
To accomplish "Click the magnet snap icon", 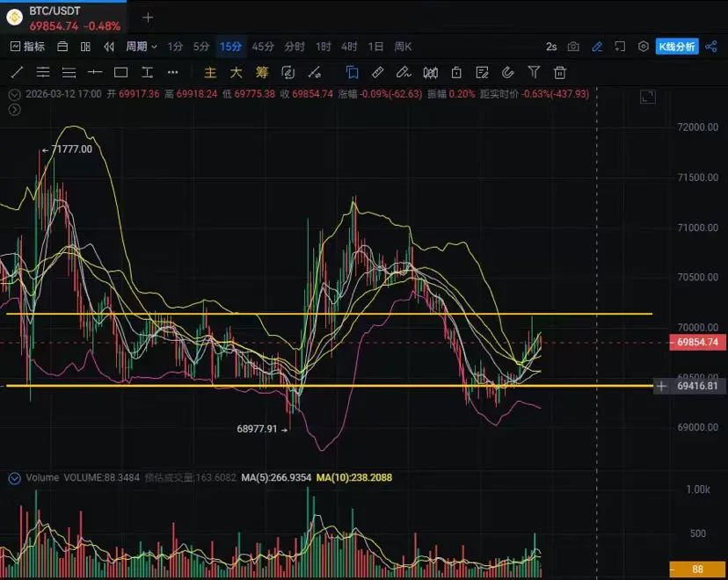I will (508, 72).
